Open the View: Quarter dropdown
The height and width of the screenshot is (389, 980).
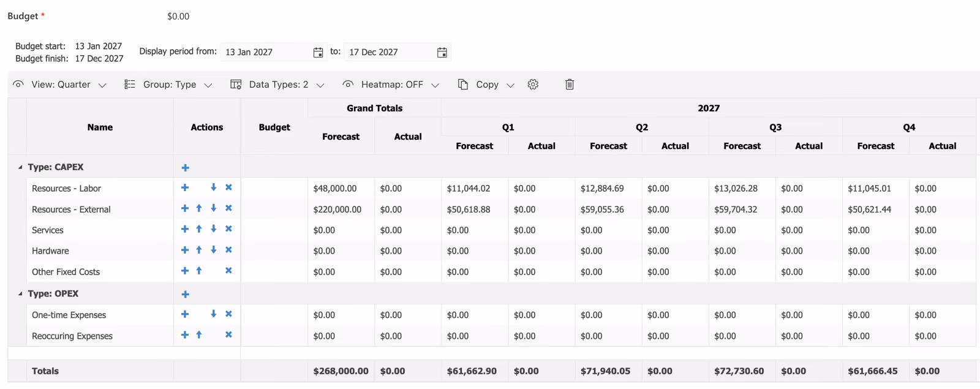(x=60, y=85)
